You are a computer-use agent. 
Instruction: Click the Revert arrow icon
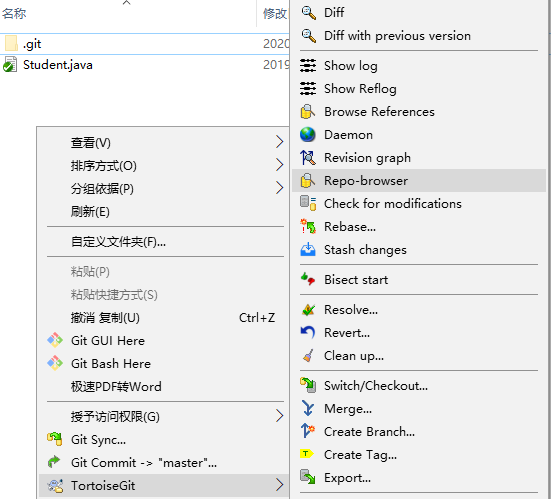(x=308, y=332)
